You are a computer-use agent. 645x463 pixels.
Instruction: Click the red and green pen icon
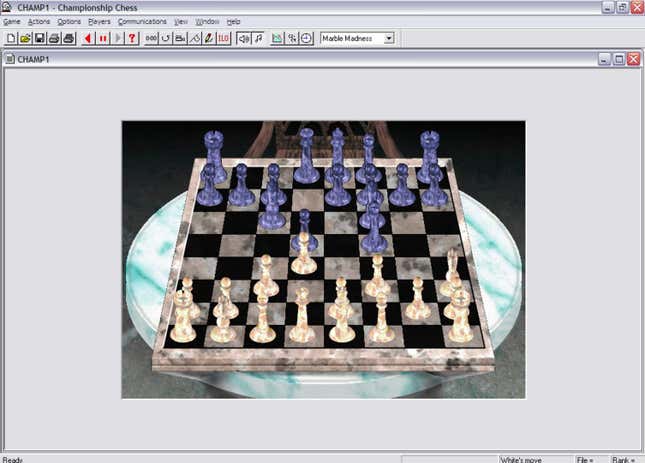[x=209, y=39]
